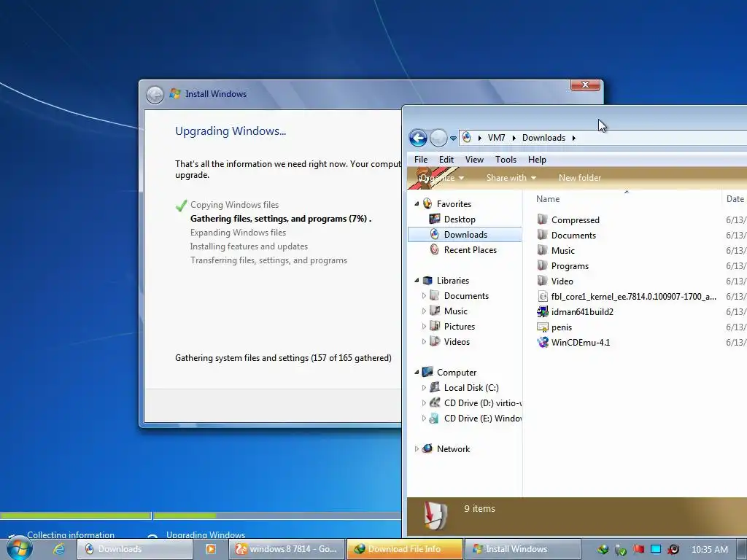Click the Upgrading Windows progress bar

tap(276, 516)
